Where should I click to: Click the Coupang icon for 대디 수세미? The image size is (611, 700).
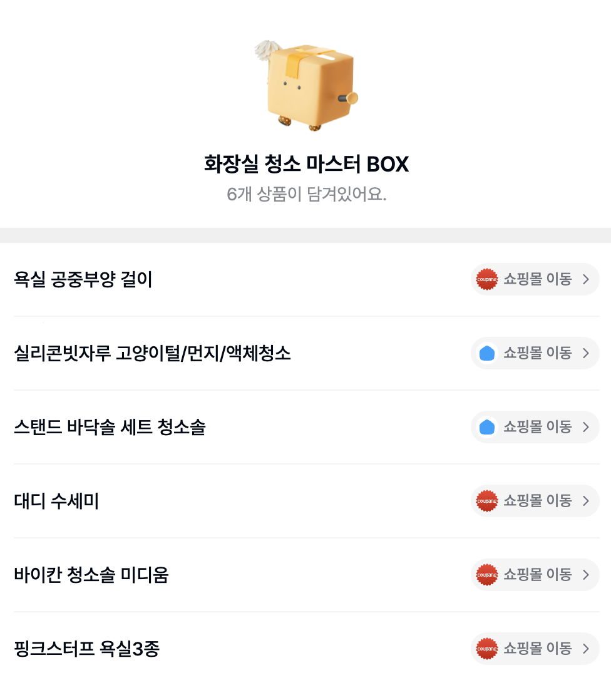click(486, 501)
